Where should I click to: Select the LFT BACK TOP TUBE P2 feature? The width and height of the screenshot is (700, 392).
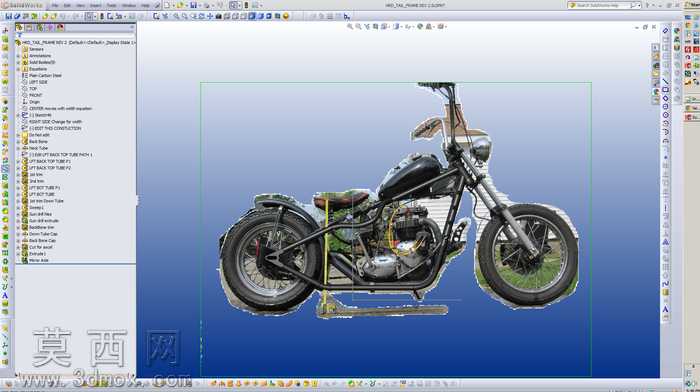[x=50, y=168]
